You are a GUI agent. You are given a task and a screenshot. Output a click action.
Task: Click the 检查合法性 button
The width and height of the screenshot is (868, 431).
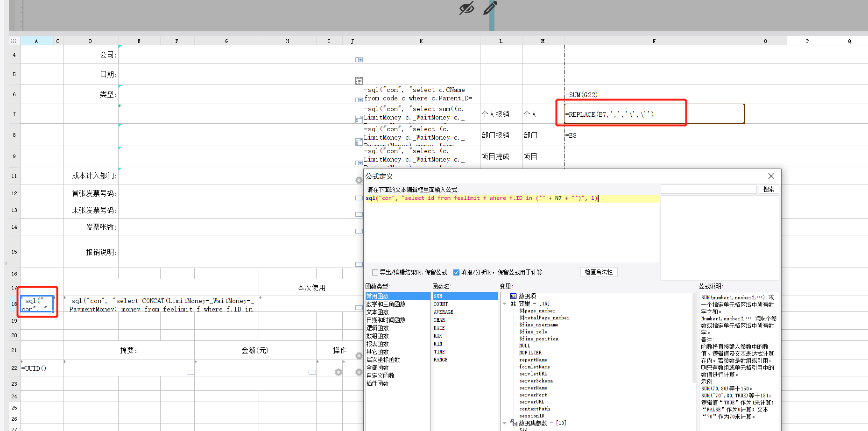pos(599,272)
